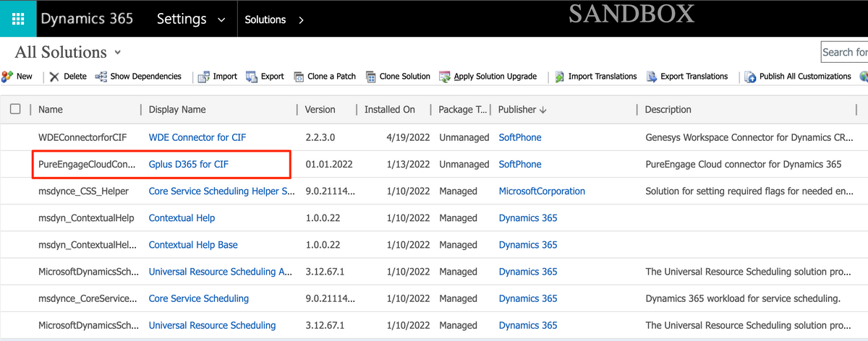Click the Publish All Customizations icon
868x341 pixels.
coord(750,77)
